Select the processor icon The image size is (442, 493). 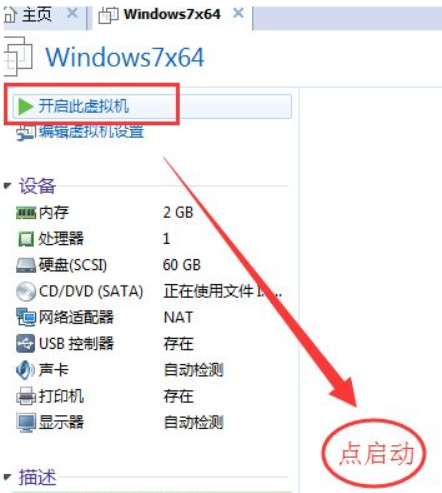pyautogui.click(x=26, y=239)
